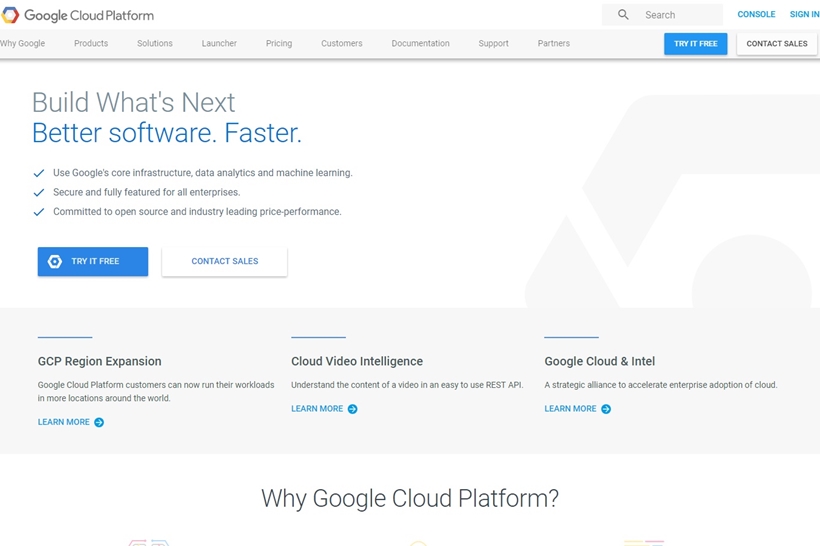Open the Why Google menu item

tap(23, 44)
